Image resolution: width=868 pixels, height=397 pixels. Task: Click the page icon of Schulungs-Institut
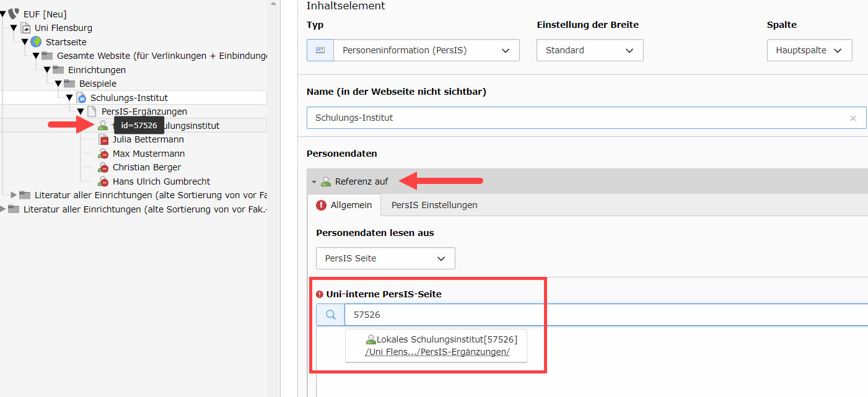(81, 98)
